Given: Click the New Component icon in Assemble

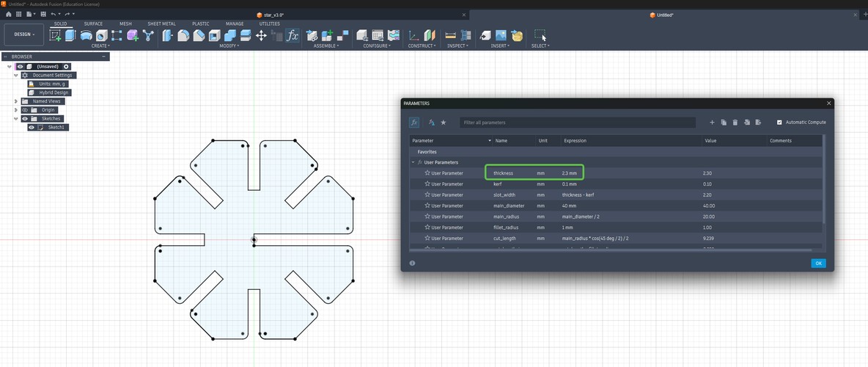Looking at the screenshot, I should tap(327, 35).
